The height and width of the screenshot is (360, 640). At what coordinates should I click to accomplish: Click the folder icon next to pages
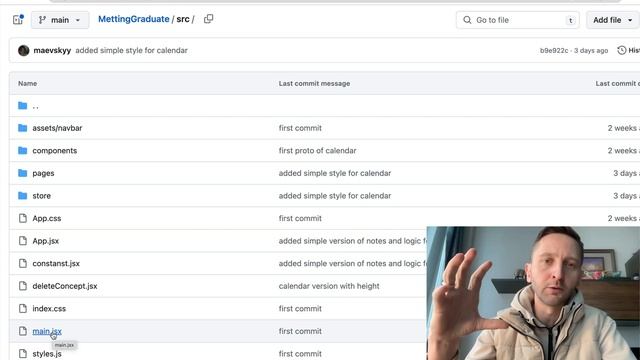click(x=22, y=173)
